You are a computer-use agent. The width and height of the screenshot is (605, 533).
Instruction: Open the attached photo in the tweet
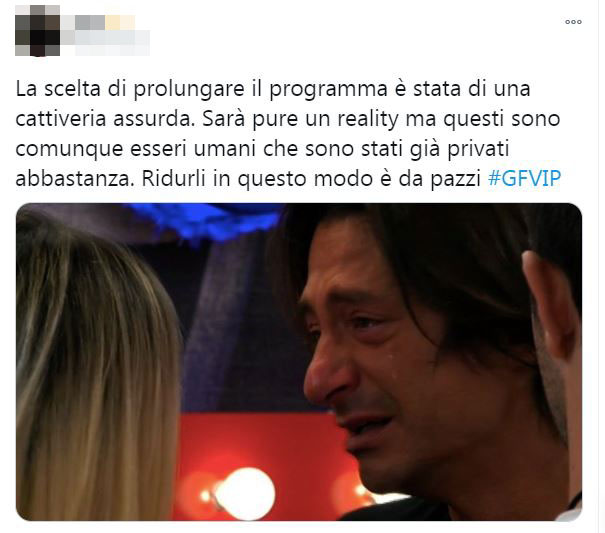299,362
